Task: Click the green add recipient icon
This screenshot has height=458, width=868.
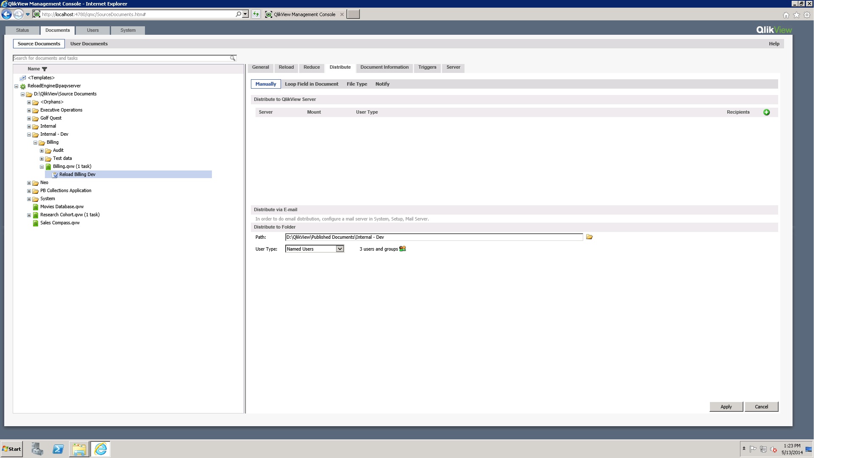Action: [x=766, y=112]
